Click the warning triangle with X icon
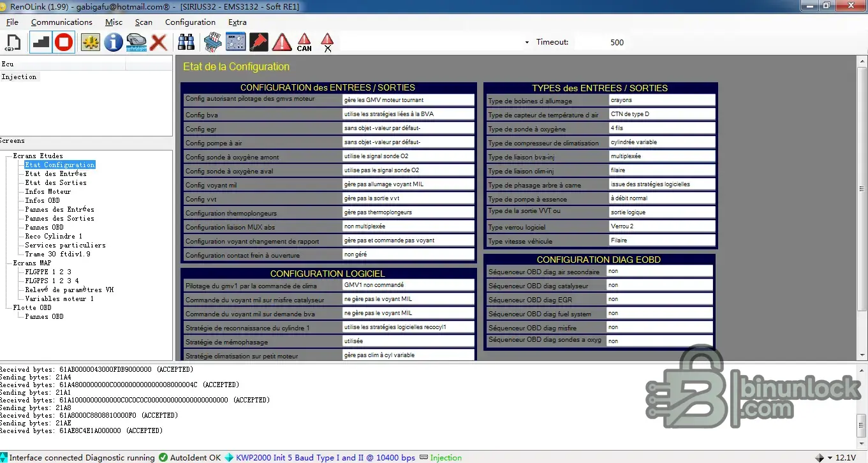868x463 pixels. 327,43
